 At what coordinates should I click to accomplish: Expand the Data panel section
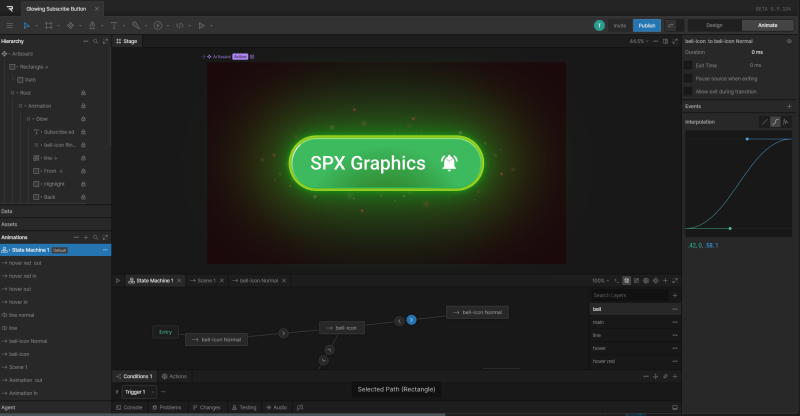tap(56, 211)
